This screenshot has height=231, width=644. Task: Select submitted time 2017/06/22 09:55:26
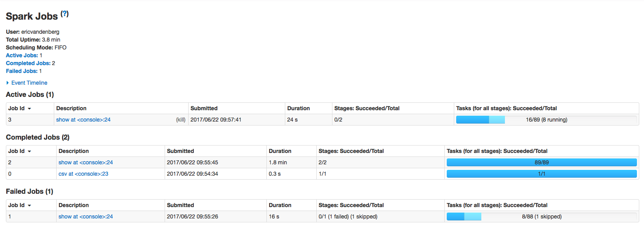193,216
